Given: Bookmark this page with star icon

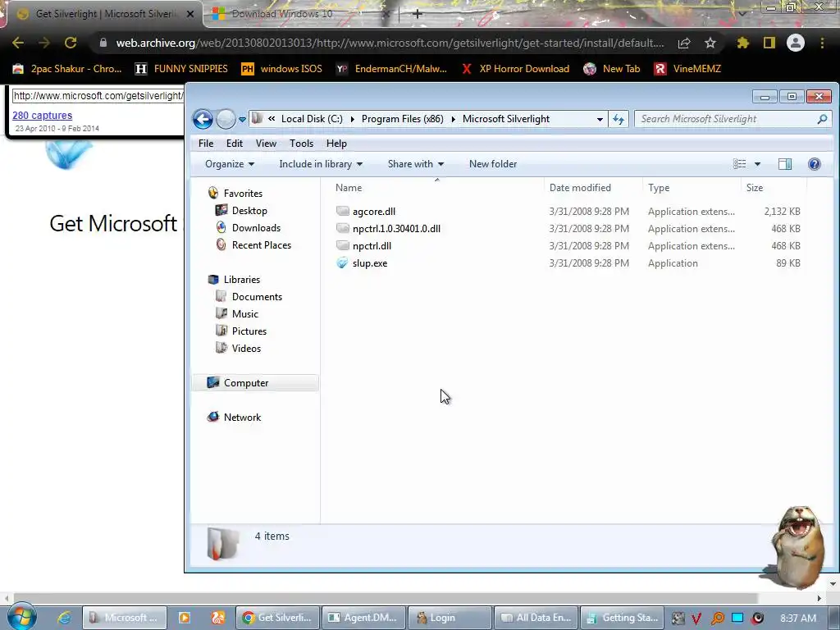Looking at the screenshot, I should [710, 43].
